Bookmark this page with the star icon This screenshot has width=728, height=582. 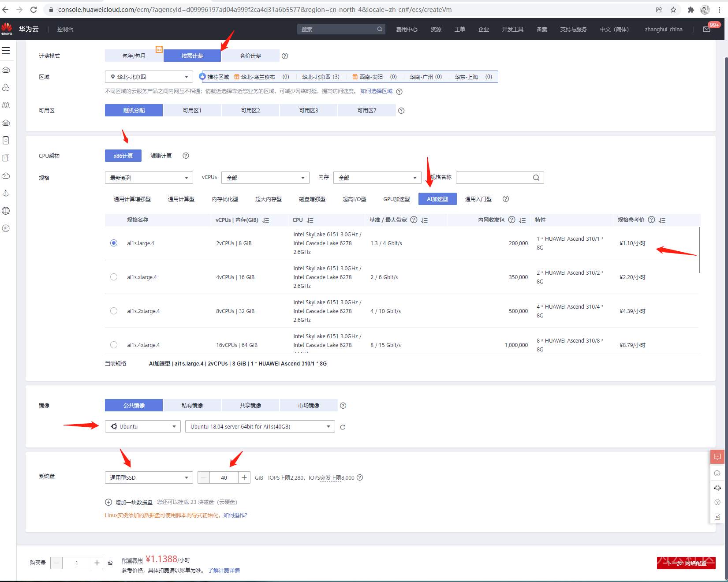click(x=673, y=9)
